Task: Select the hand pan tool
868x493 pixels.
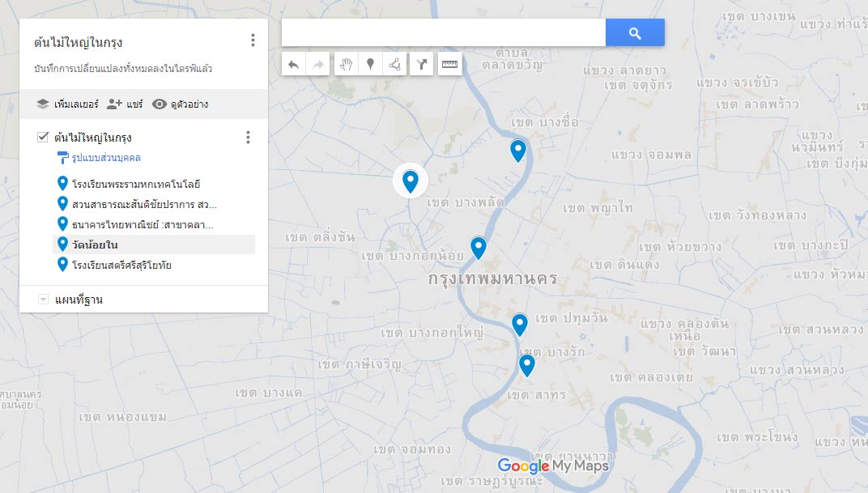Action: 346,65
